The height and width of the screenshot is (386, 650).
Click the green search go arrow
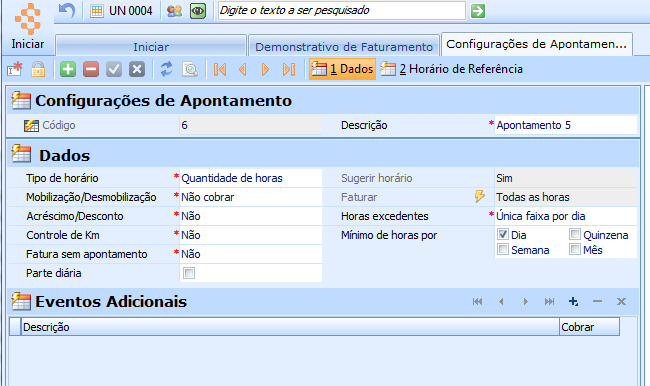pos(478,11)
